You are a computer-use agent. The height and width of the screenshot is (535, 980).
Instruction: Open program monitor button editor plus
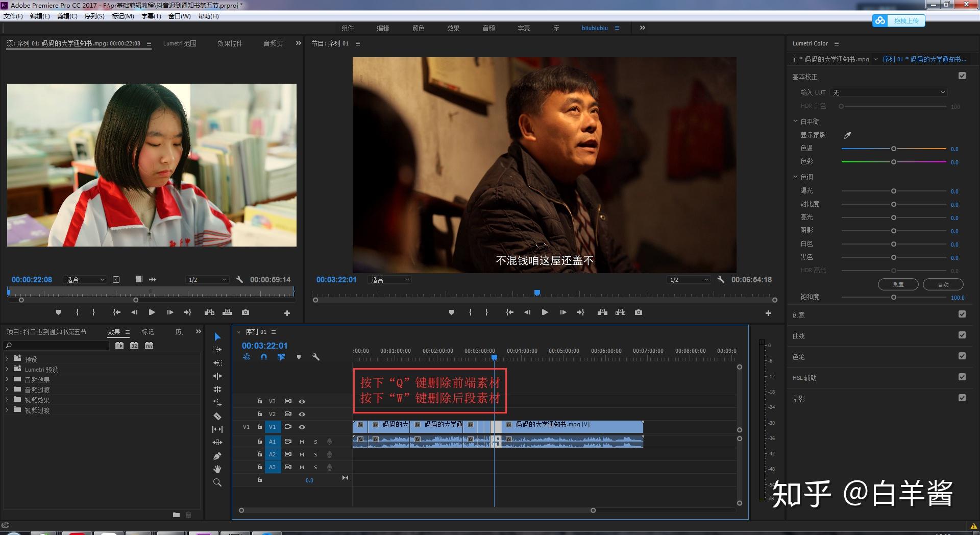pos(768,313)
